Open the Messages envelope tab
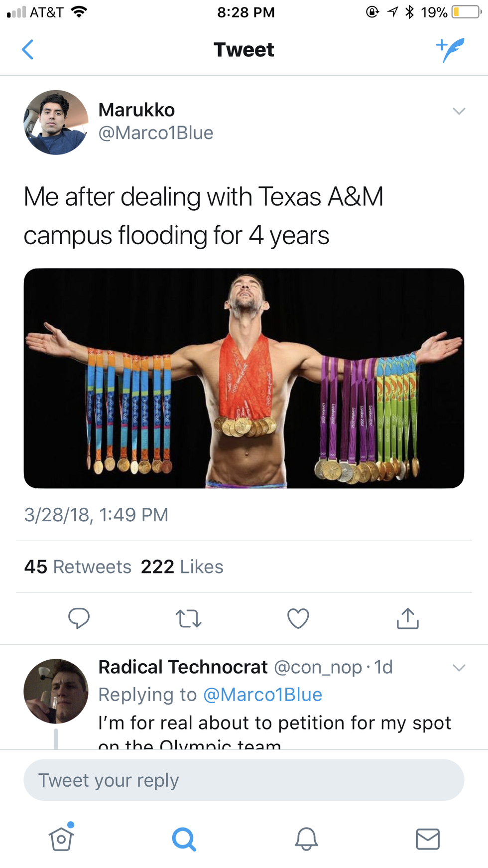 pos(428,839)
